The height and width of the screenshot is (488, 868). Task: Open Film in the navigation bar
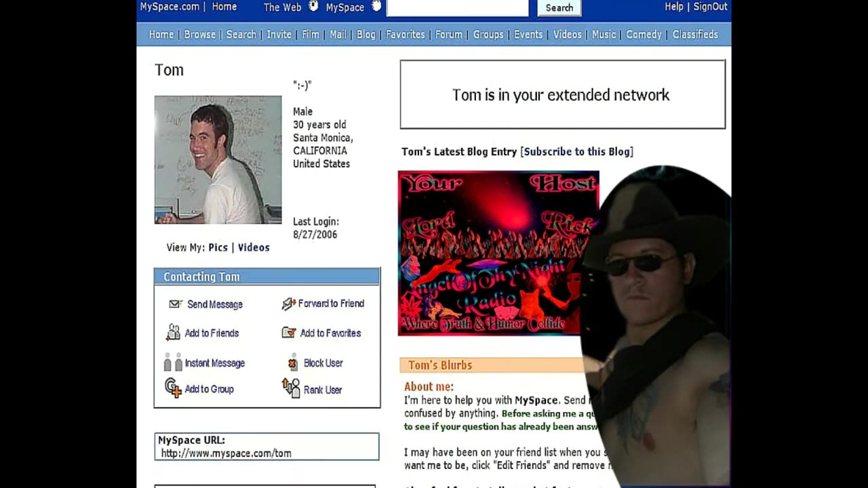[x=311, y=35]
